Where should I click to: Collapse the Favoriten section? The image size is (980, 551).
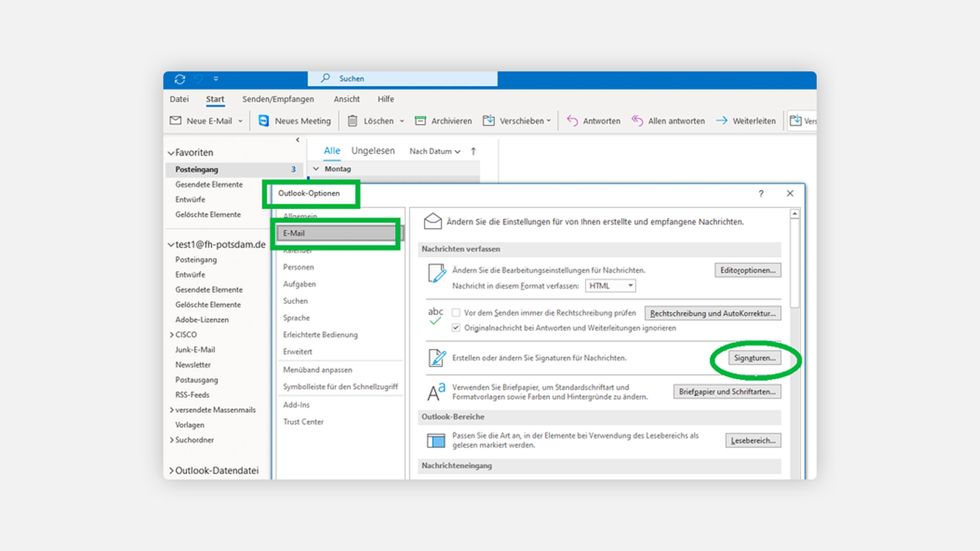click(x=171, y=153)
